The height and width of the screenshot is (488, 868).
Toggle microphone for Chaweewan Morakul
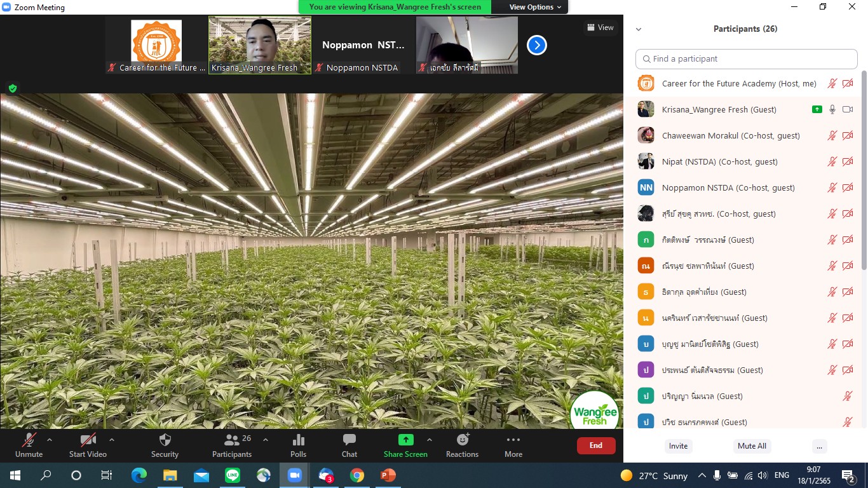[x=832, y=135]
